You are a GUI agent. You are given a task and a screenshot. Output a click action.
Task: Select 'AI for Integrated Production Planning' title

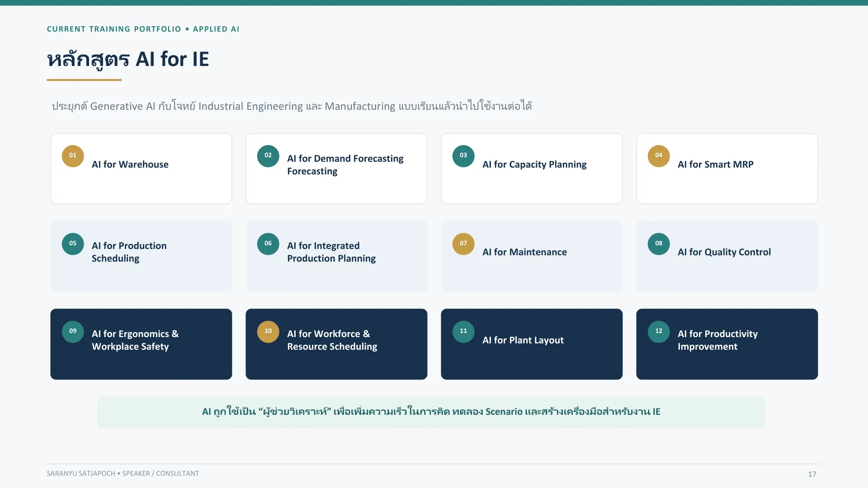click(x=331, y=252)
